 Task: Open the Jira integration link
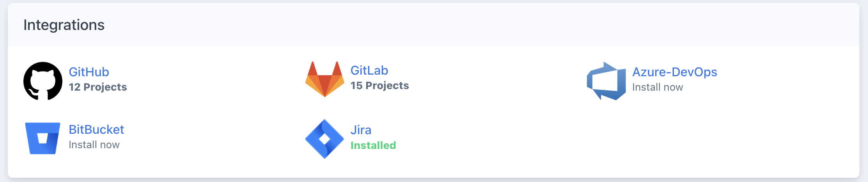click(x=361, y=130)
